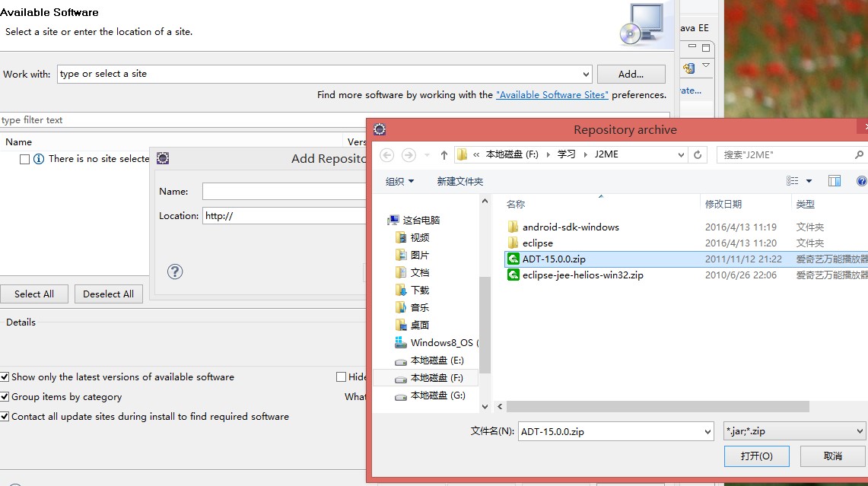Screen dimensions: 868x486
Task: Click the info icon beside no site message
Action: 39,160
